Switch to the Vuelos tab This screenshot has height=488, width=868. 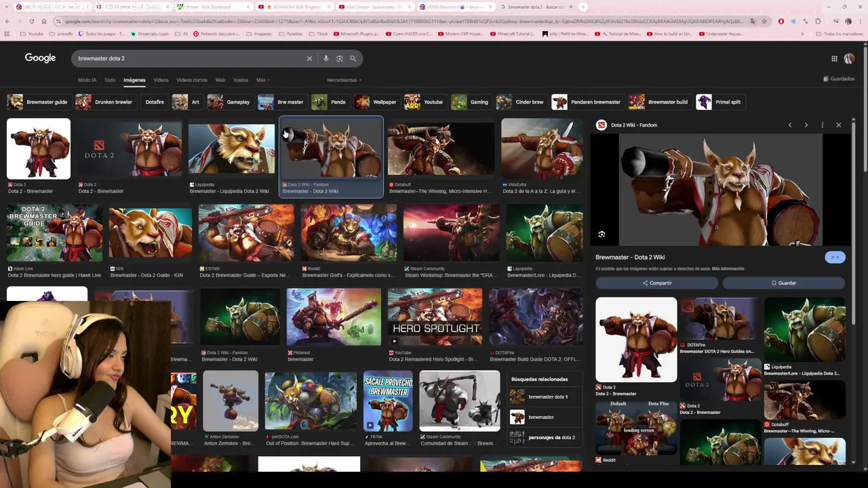[x=241, y=80]
